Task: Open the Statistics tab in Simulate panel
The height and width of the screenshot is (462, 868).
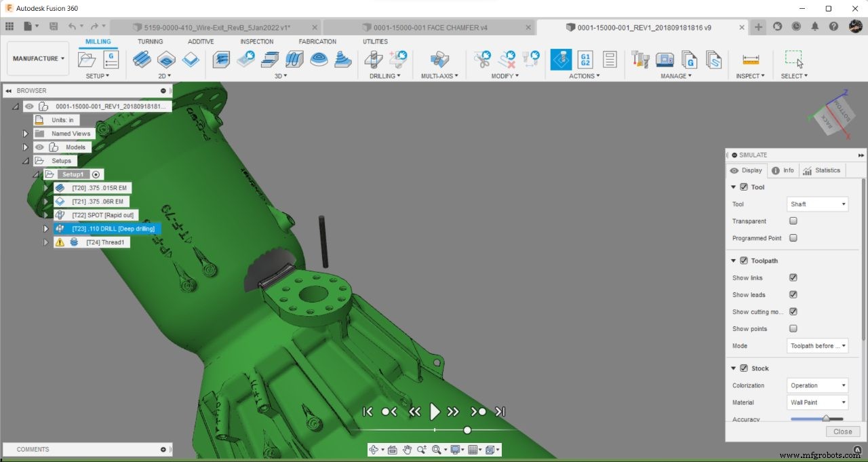Action: (822, 170)
